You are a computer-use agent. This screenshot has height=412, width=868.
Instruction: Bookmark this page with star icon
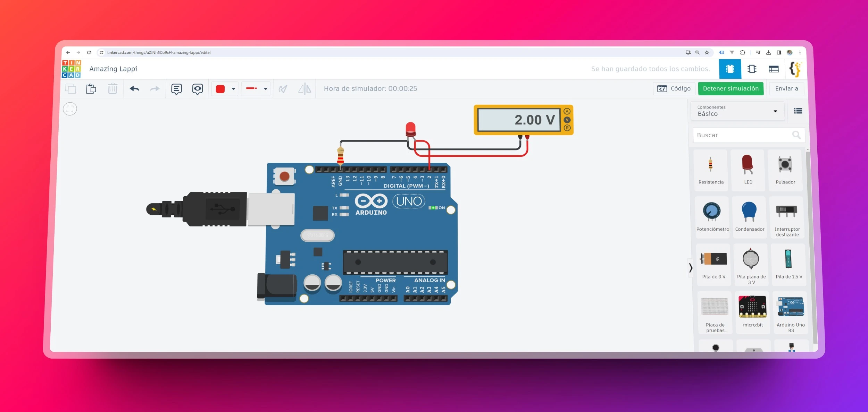click(x=707, y=52)
